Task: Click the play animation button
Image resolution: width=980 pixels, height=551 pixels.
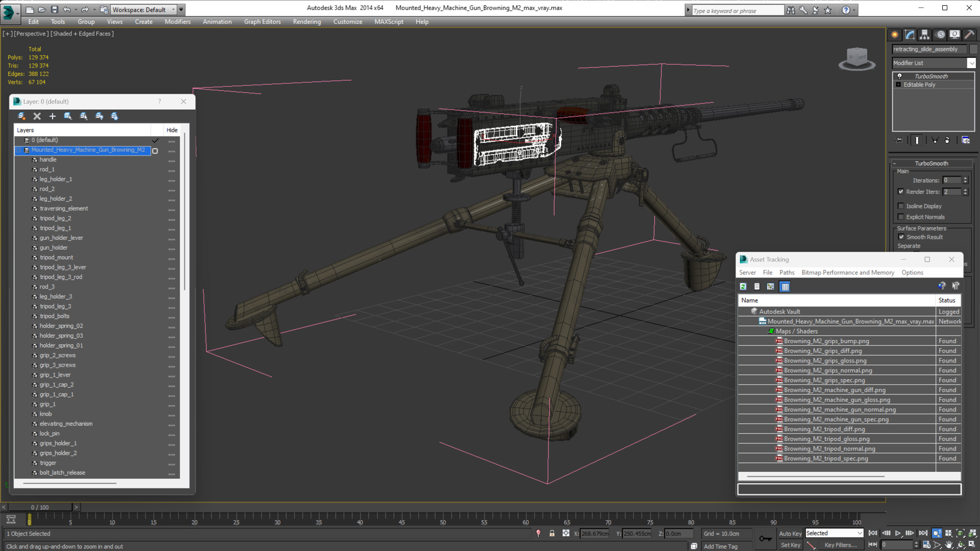Action: pos(898,533)
